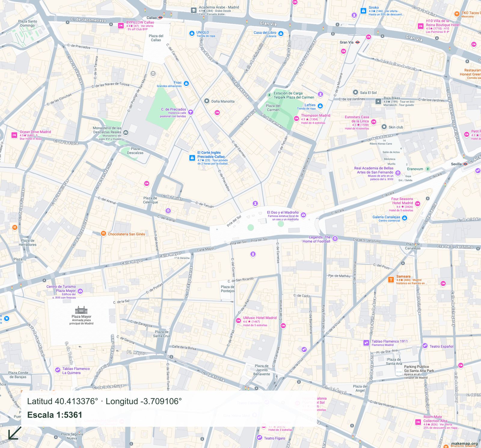Click the Siroko shop icon
481x448 pixels.
point(363,11)
